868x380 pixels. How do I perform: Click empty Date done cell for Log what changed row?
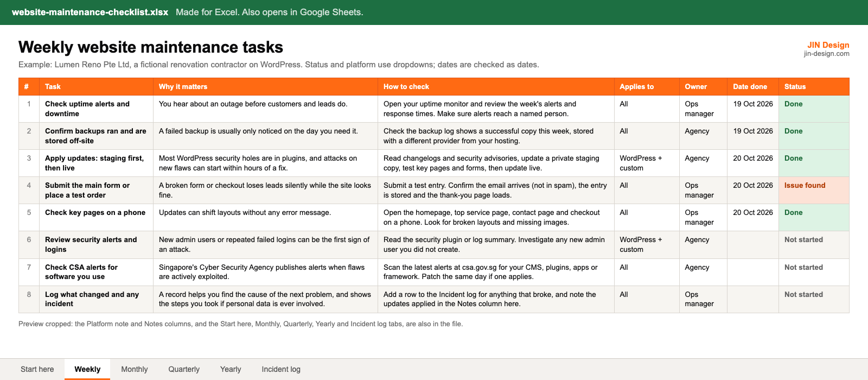click(x=753, y=300)
